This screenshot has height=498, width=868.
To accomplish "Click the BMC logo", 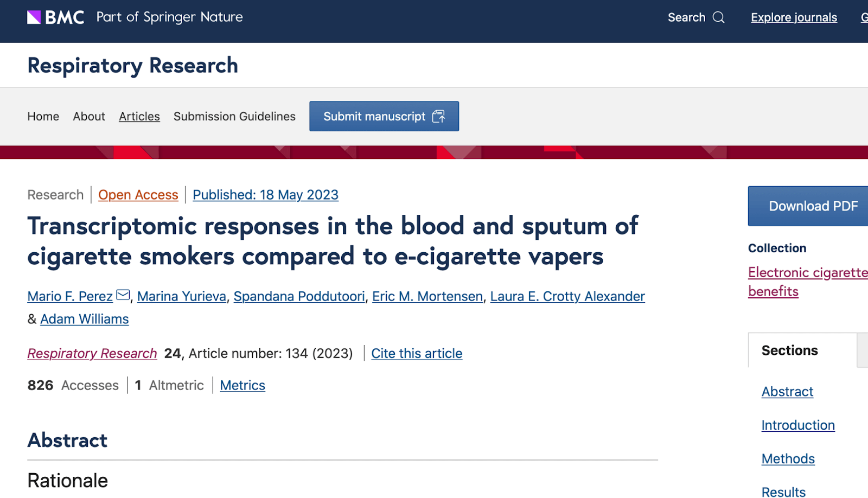I will 56,17.
